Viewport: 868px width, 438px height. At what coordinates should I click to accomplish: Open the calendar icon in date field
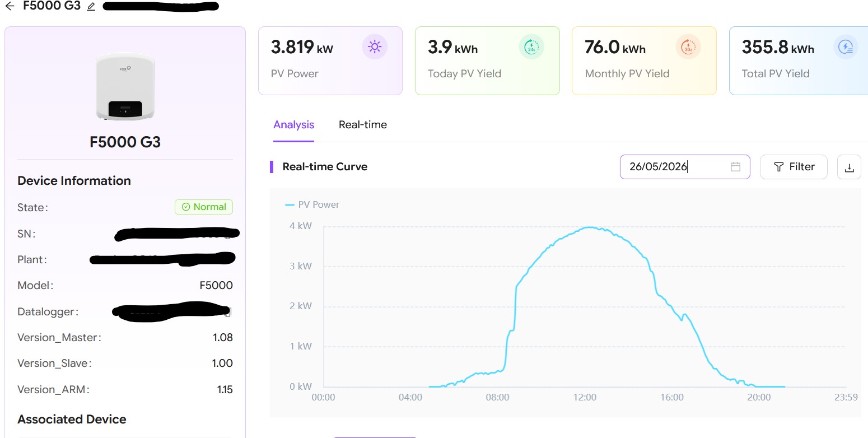(x=735, y=167)
